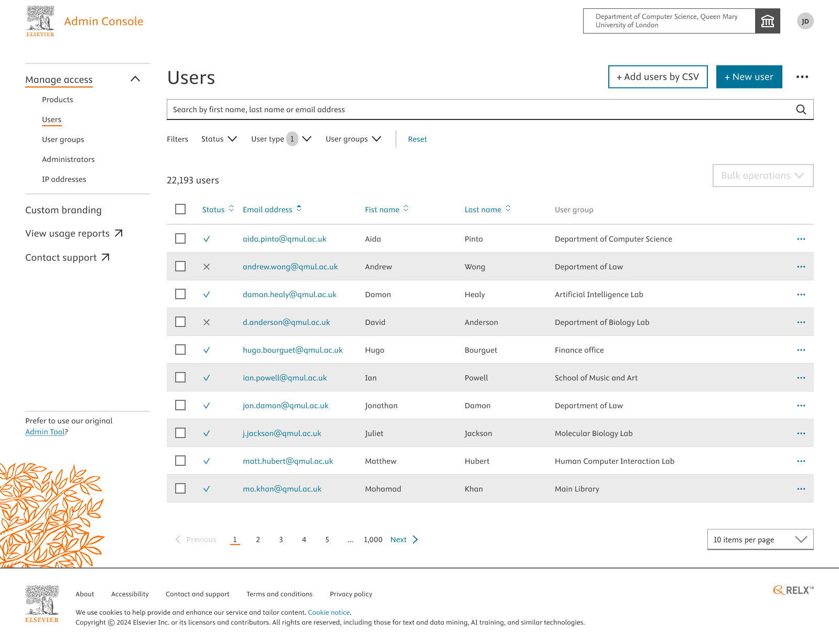Open row actions for ian.powell@qmul.ac.uk

point(801,378)
